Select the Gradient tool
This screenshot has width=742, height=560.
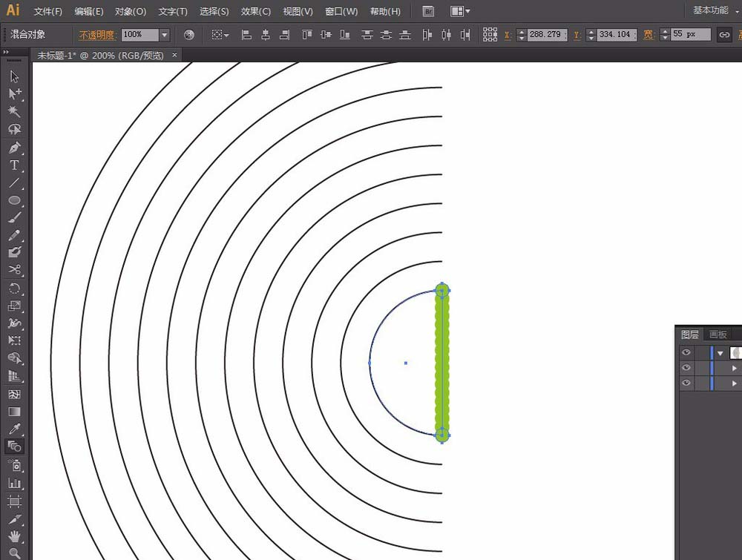[14, 412]
